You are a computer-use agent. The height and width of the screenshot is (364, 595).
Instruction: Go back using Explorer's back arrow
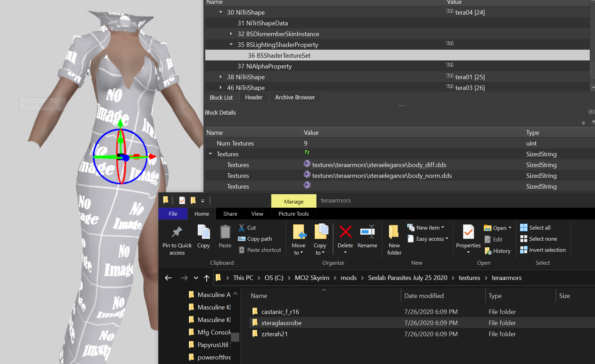[x=168, y=278]
